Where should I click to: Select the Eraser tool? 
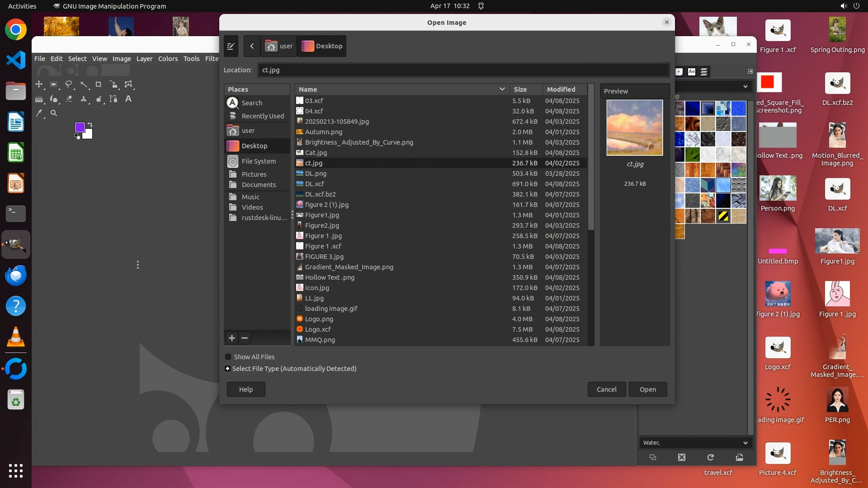click(69, 99)
